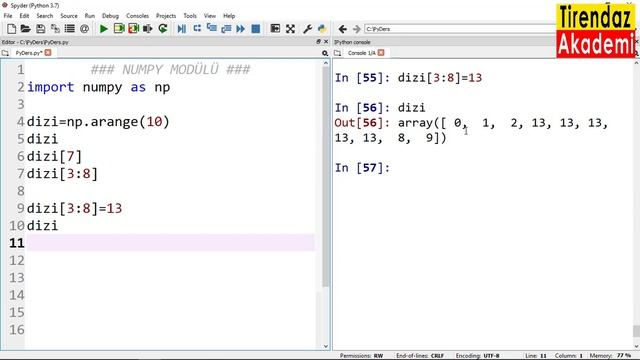Image resolution: width=640 pixels, height=360 pixels.
Task: Close the Editor pane
Action: point(326,42)
